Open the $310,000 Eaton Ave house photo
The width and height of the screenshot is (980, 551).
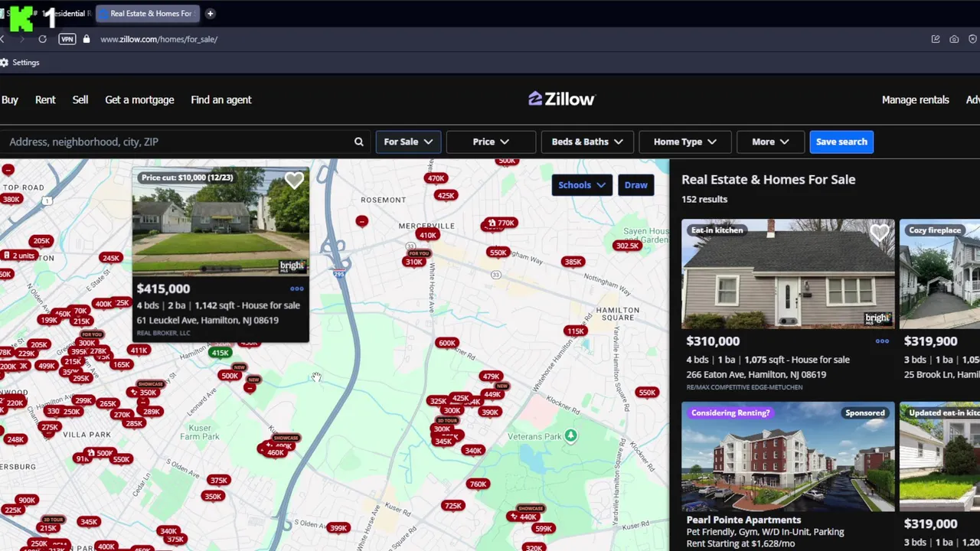(x=788, y=274)
